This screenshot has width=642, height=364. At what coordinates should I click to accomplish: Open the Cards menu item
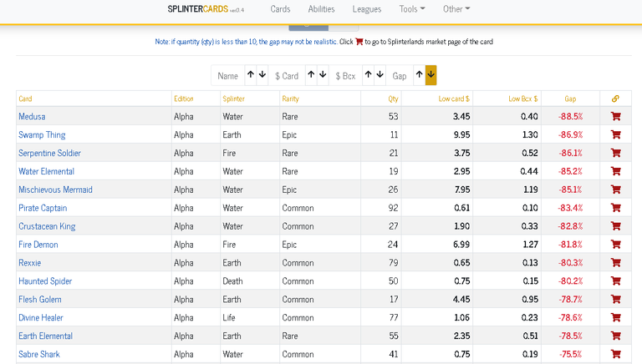point(280,9)
